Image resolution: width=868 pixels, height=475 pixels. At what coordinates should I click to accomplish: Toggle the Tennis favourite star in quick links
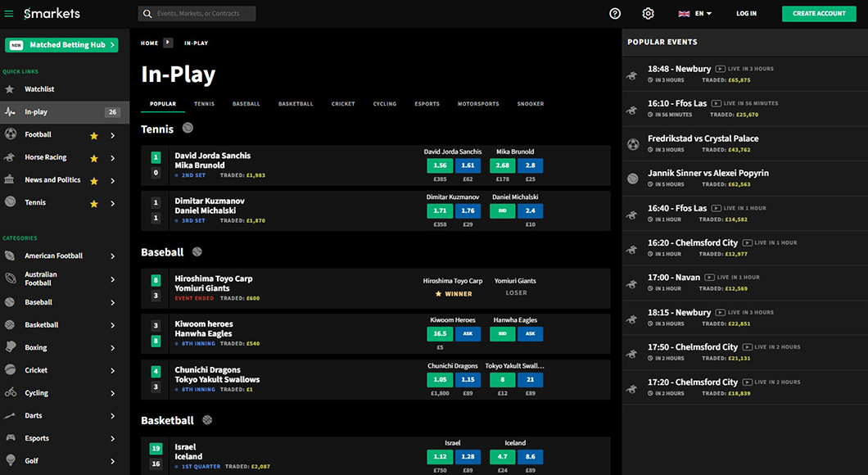click(94, 204)
